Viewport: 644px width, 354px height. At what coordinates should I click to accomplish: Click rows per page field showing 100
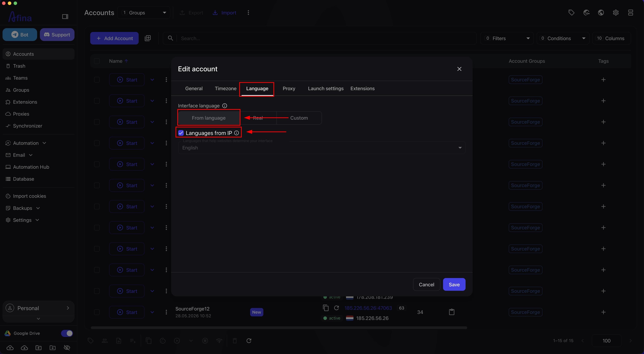tap(606, 340)
